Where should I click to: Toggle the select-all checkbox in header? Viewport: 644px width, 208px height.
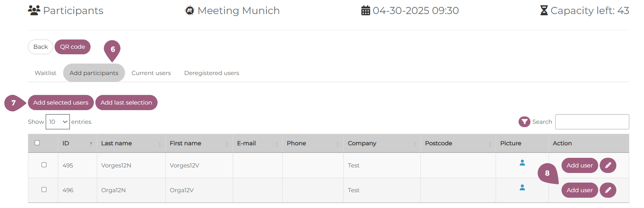click(37, 143)
